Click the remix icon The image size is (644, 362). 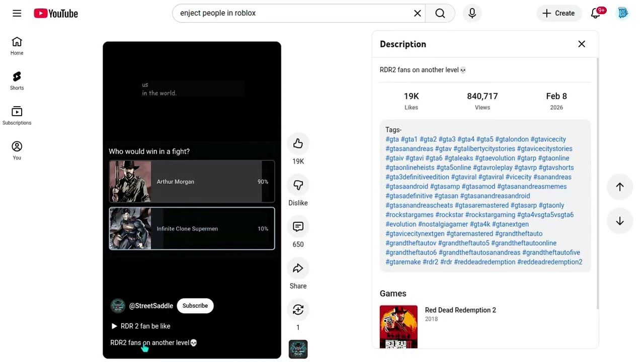298,310
